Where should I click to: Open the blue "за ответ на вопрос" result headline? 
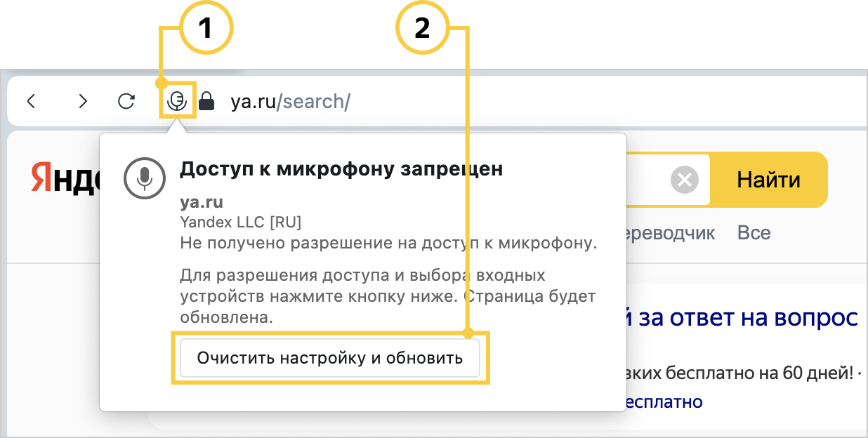(x=742, y=317)
